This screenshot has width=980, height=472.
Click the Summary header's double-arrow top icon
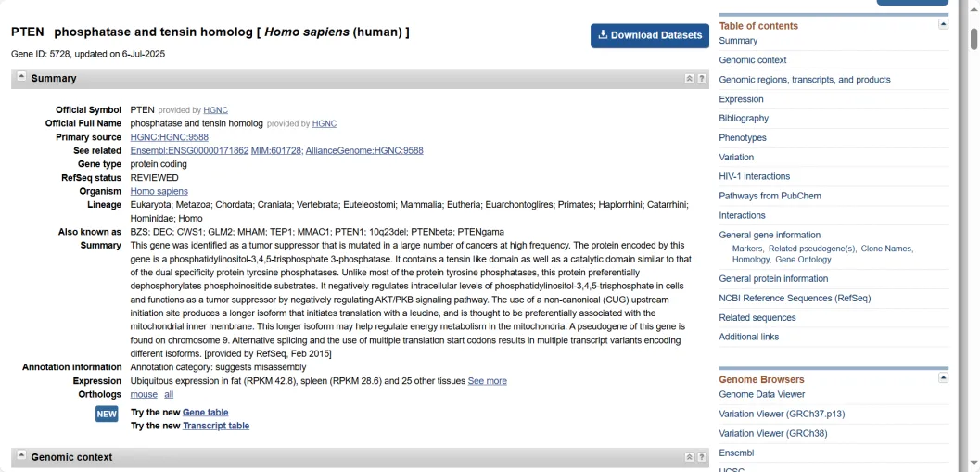coord(689,79)
